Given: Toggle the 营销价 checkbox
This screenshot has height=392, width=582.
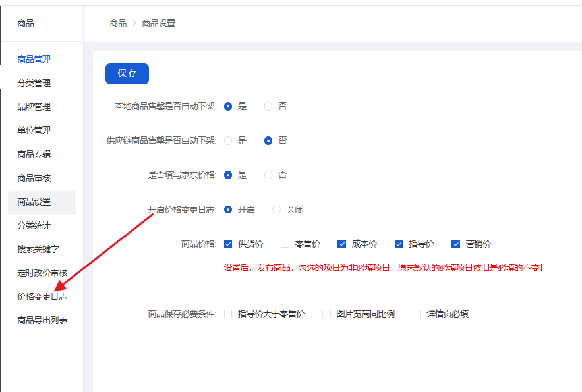Looking at the screenshot, I should pyautogui.click(x=456, y=244).
